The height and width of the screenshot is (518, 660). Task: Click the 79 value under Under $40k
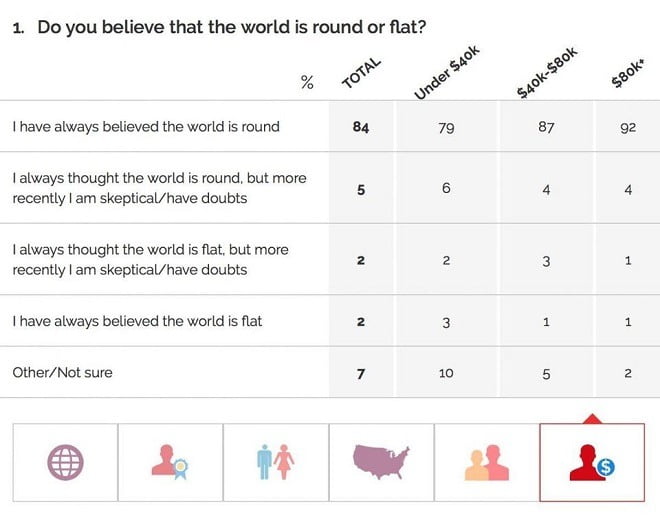(446, 127)
